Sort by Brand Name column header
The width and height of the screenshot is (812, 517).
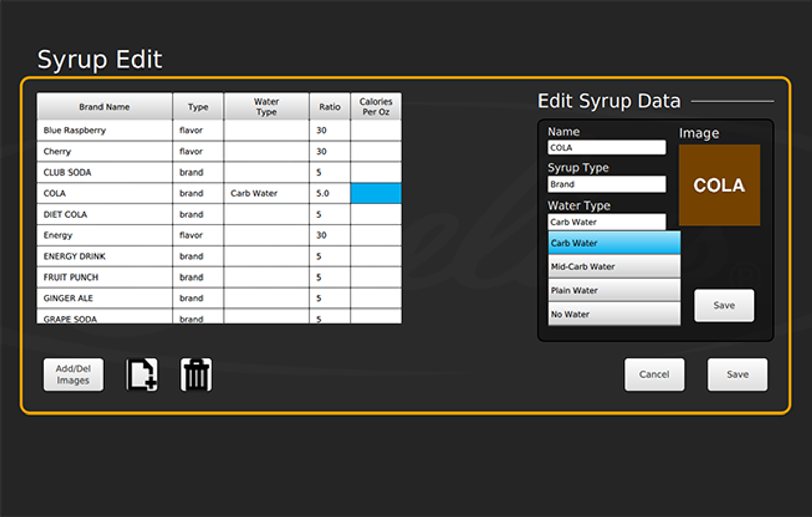(104, 107)
